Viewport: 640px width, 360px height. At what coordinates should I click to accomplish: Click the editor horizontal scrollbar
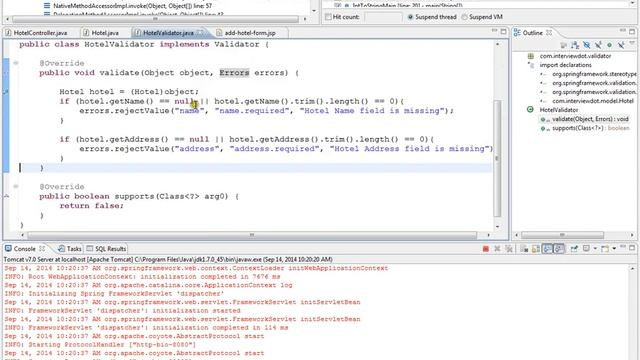pos(252,235)
